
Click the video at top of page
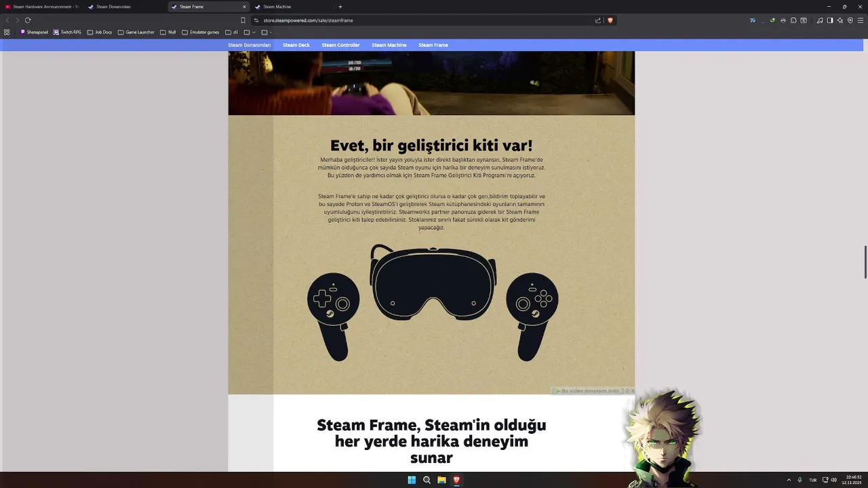(431, 83)
